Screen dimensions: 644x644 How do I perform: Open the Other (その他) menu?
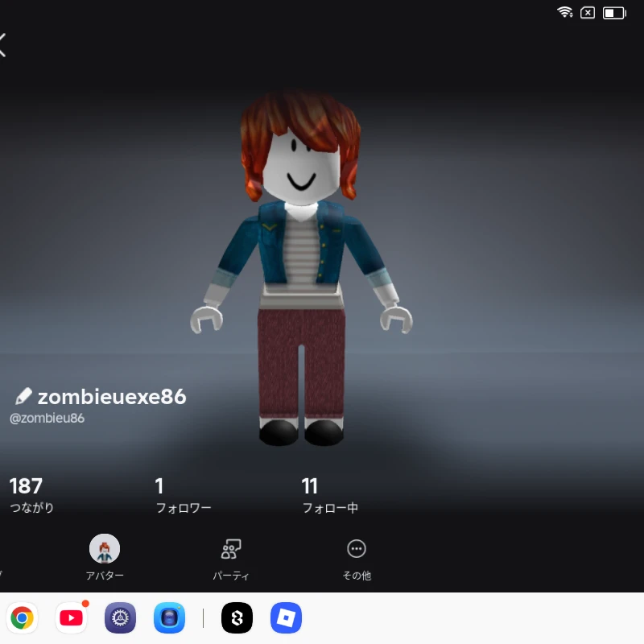click(x=357, y=559)
